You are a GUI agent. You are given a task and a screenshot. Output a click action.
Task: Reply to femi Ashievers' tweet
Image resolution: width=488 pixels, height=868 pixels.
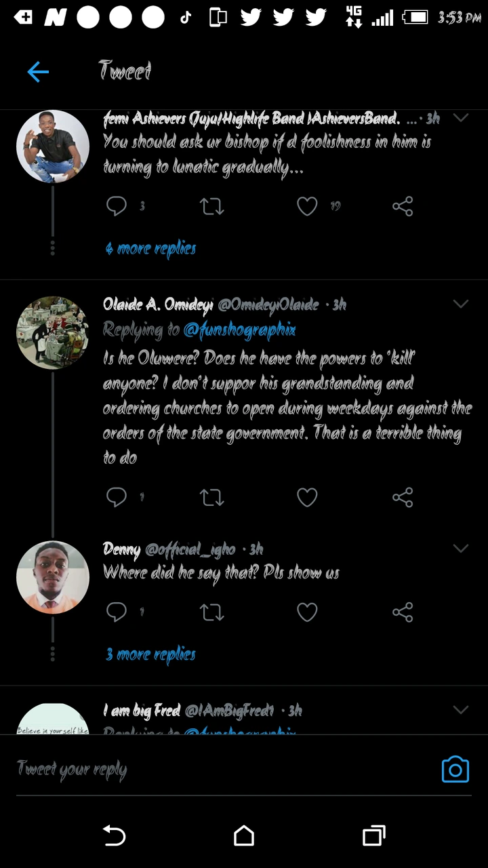point(117,206)
